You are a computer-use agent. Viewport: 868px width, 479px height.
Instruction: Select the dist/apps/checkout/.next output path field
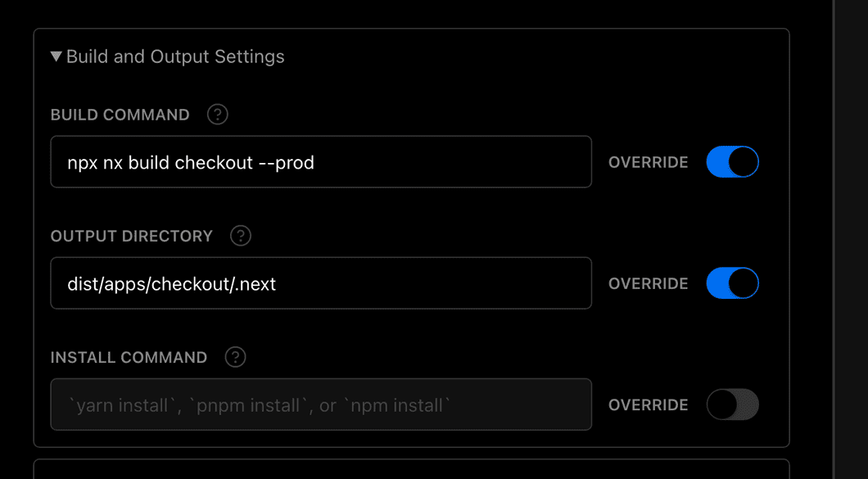click(319, 282)
